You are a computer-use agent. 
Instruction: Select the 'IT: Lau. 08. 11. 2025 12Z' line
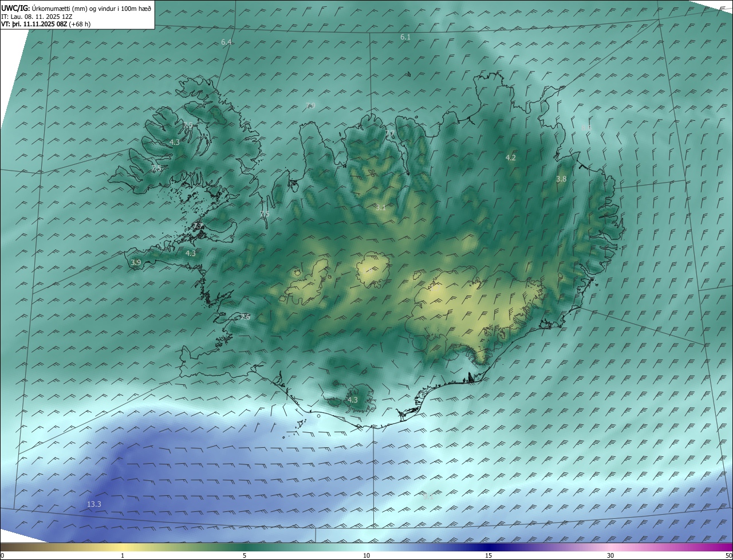(36, 17)
